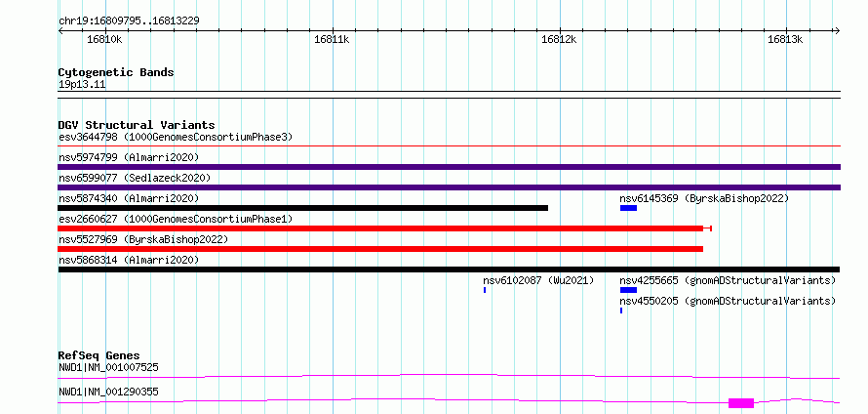Open variant nsv5974799 (Almarri2020) label
868x414 pixels.
pyautogui.click(x=129, y=157)
